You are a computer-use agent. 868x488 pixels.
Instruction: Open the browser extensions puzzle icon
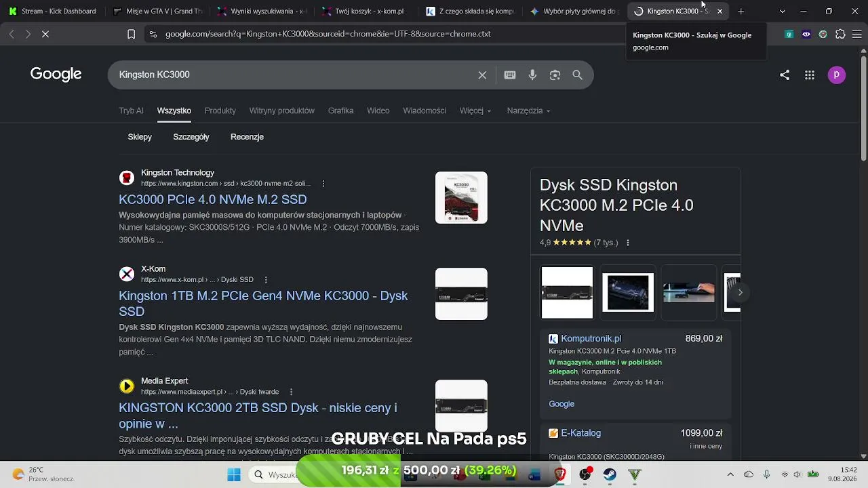click(x=840, y=34)
